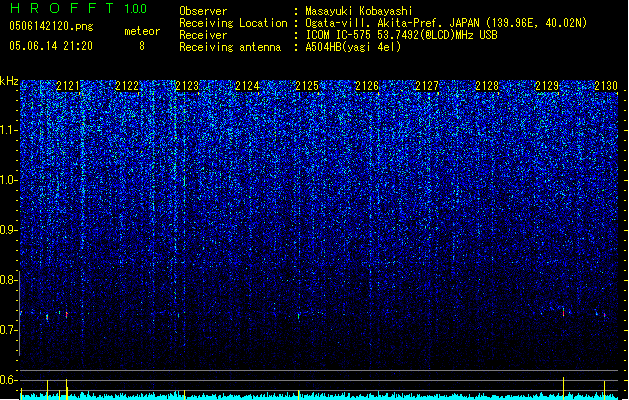Click the 0.7 kHz axis tick label

coord(9,330)
